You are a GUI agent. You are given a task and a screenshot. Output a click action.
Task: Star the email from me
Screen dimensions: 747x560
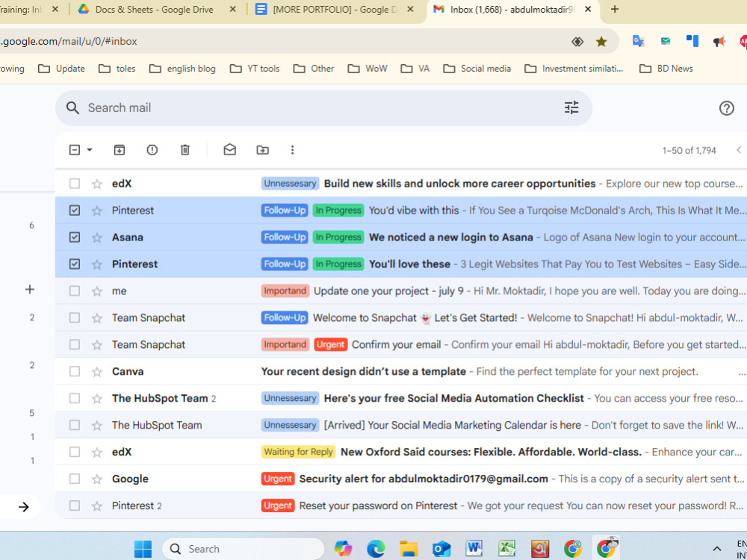pos(97,291)
